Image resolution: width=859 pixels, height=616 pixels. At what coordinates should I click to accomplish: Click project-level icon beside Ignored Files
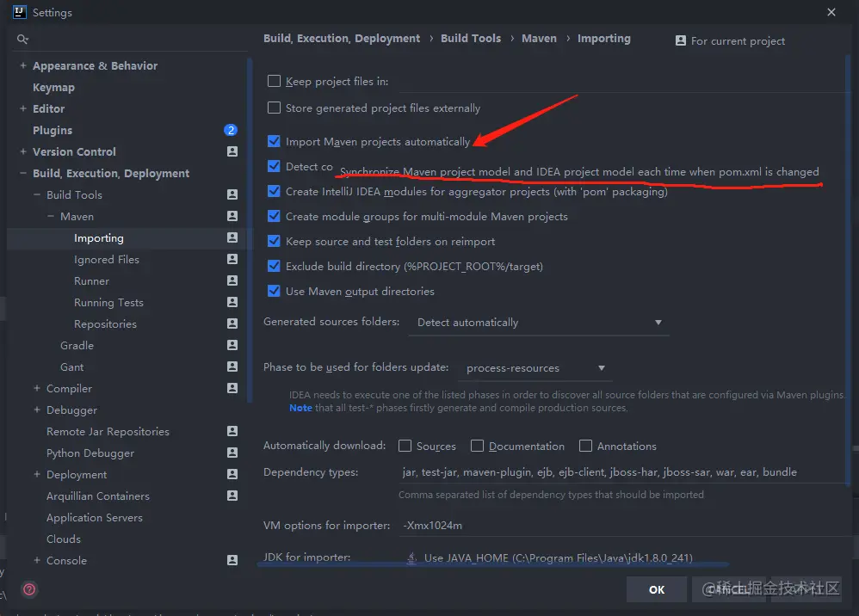[x=232, y=259]
